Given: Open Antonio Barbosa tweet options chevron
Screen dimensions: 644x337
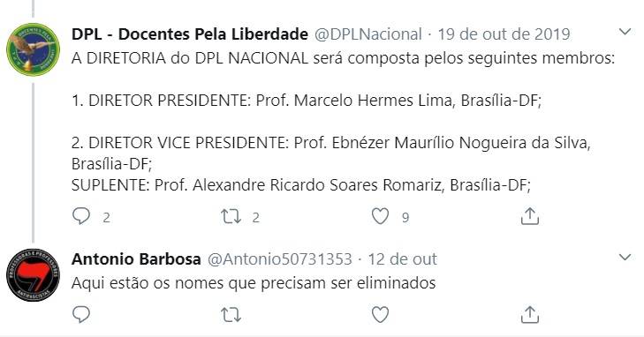Looking at the screenshot, I should click(625, 257).
